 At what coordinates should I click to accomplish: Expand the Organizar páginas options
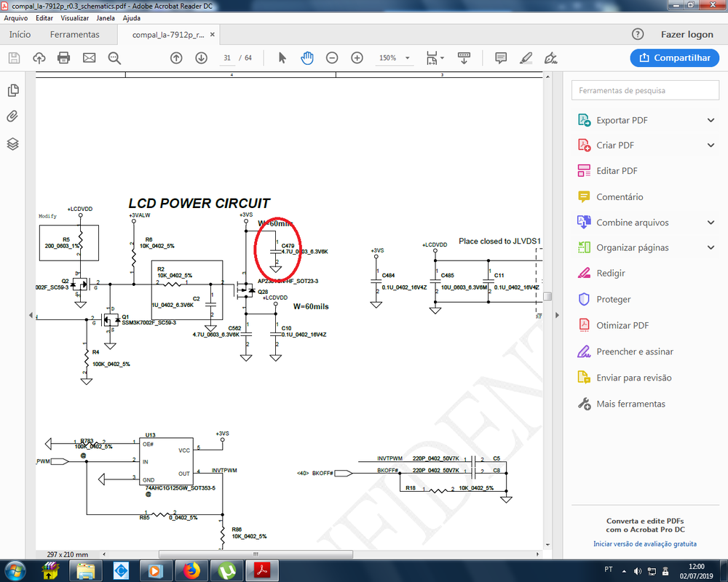click(711, 247)
